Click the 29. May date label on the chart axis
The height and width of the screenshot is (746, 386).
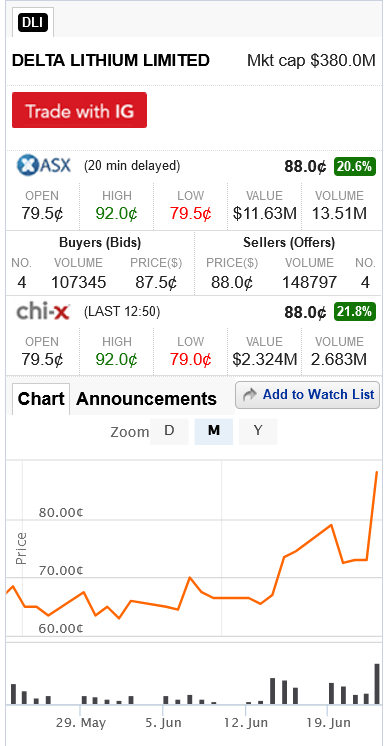pos(80,723)
